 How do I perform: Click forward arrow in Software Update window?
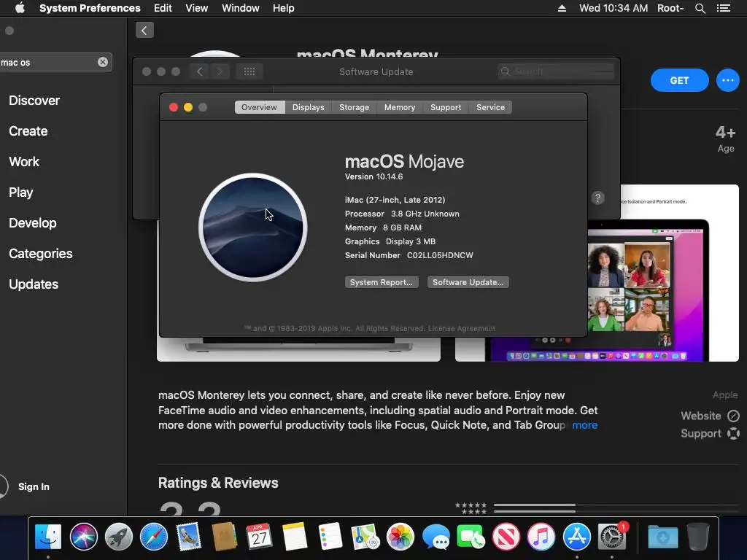pos(220,71)
